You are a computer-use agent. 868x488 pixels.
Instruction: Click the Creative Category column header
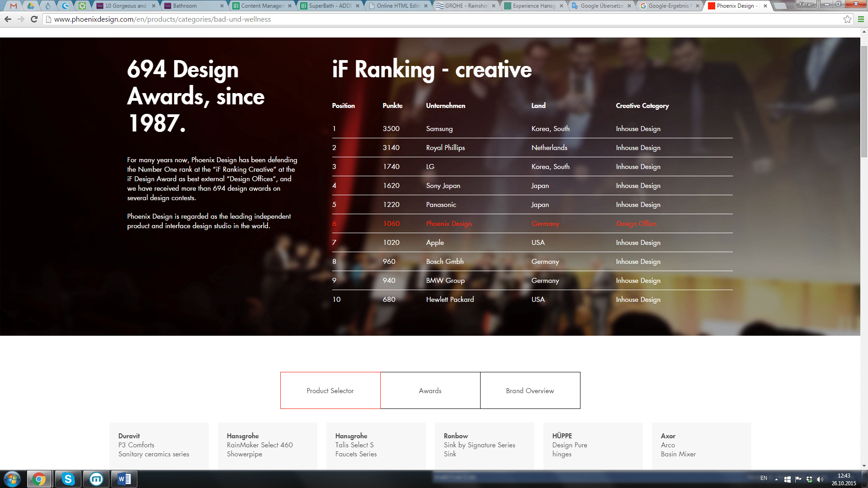(642, 106)
